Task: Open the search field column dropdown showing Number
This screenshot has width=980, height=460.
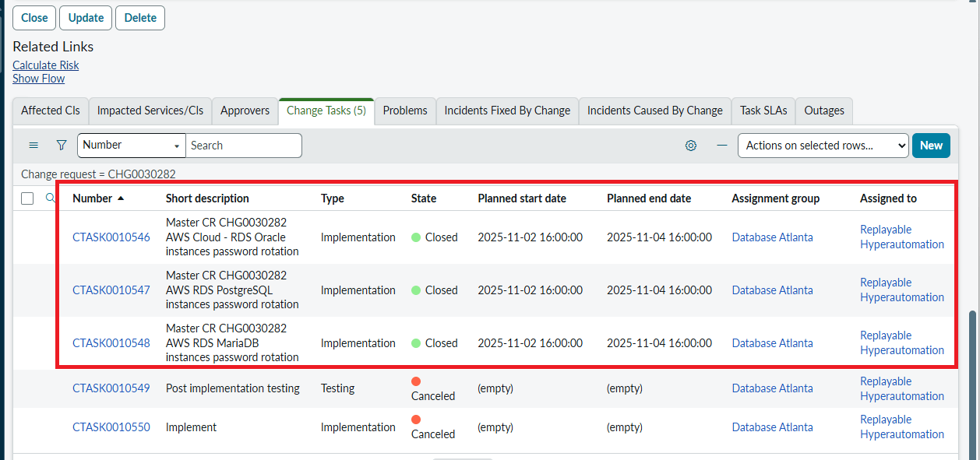Action: point(131,145)
